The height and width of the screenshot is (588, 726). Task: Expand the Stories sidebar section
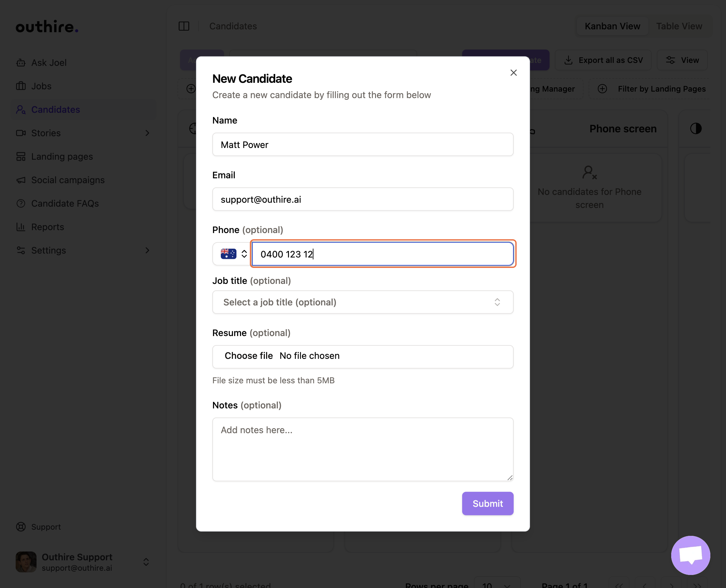tap(147, 133)
